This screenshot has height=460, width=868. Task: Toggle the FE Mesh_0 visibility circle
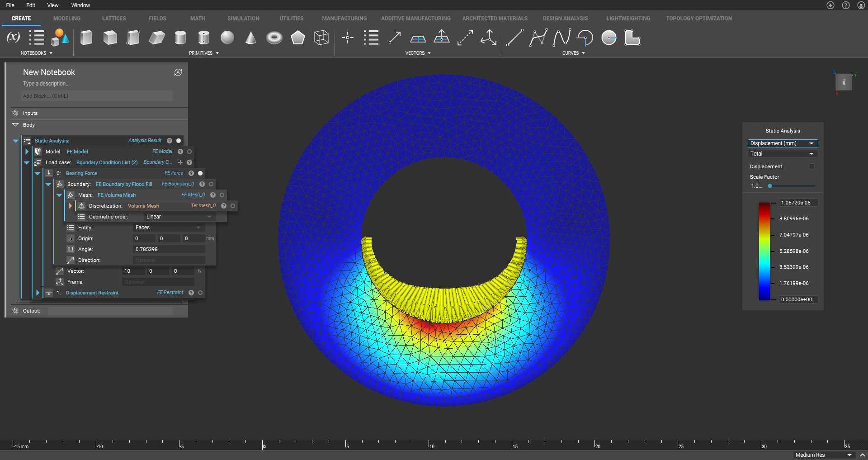coord(222,195)
